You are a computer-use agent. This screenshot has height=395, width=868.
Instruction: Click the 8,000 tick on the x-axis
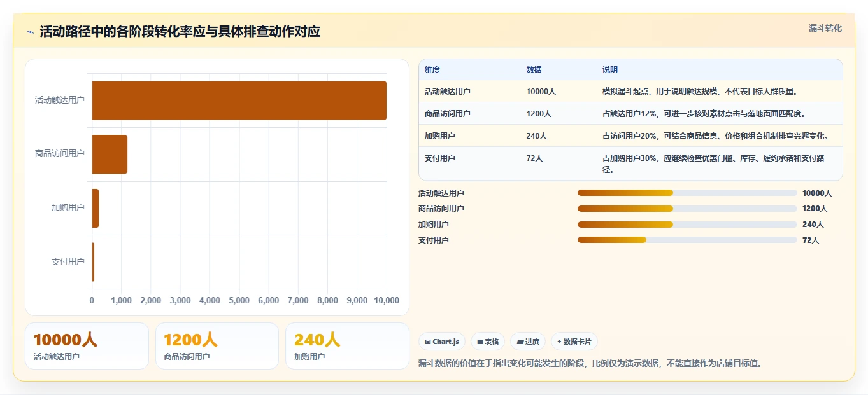tap(327, 300)
